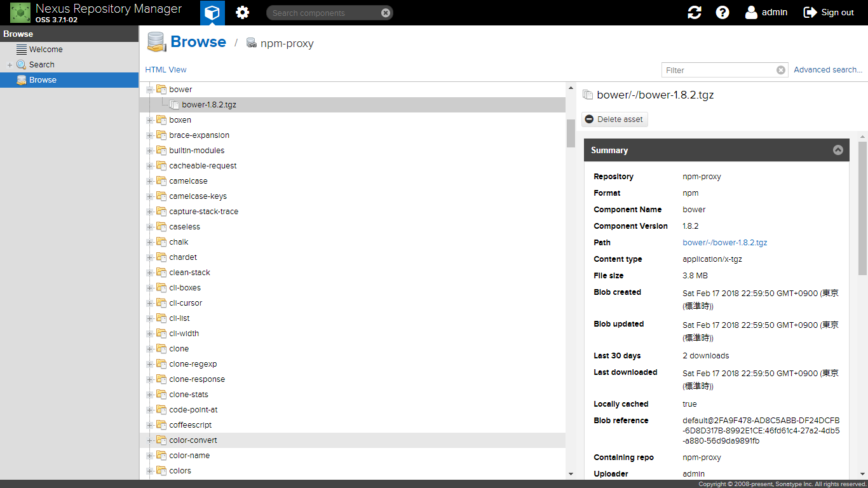Open the help question mark icon
This screenshot has width=868, height=488.
pos(722,13)
